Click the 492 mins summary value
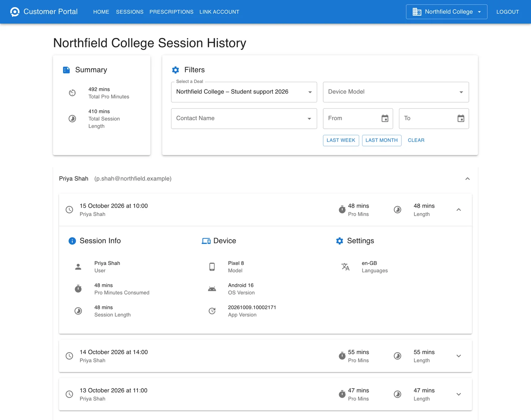 (x=99, y=89)
